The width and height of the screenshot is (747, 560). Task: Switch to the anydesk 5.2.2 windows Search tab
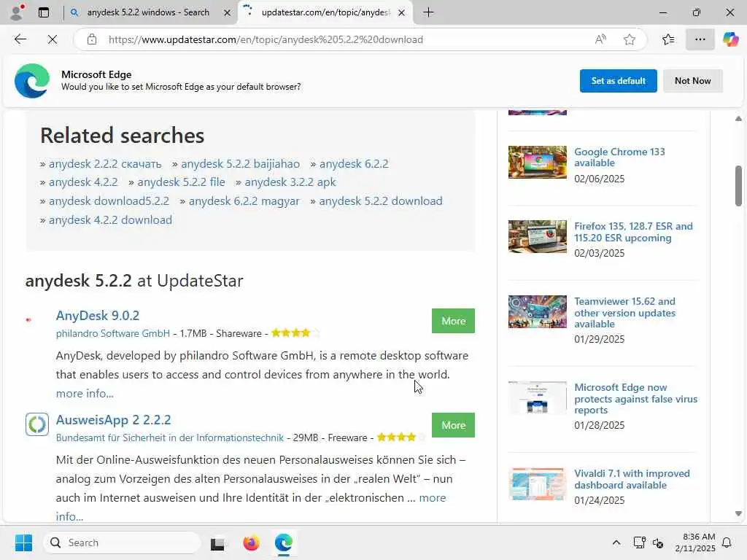[x=148, y=12]
